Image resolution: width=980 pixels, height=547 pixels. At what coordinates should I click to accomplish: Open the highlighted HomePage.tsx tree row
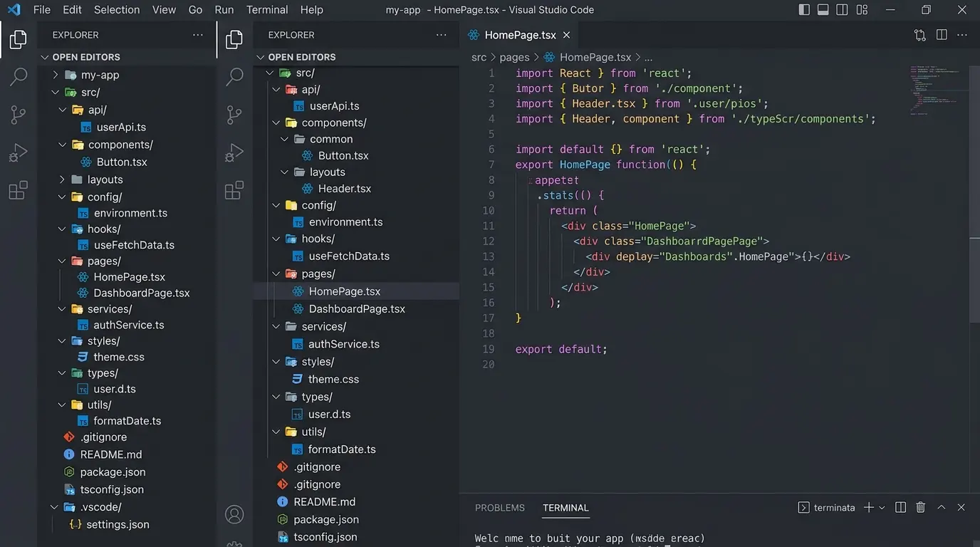click(x=356, y=291)
